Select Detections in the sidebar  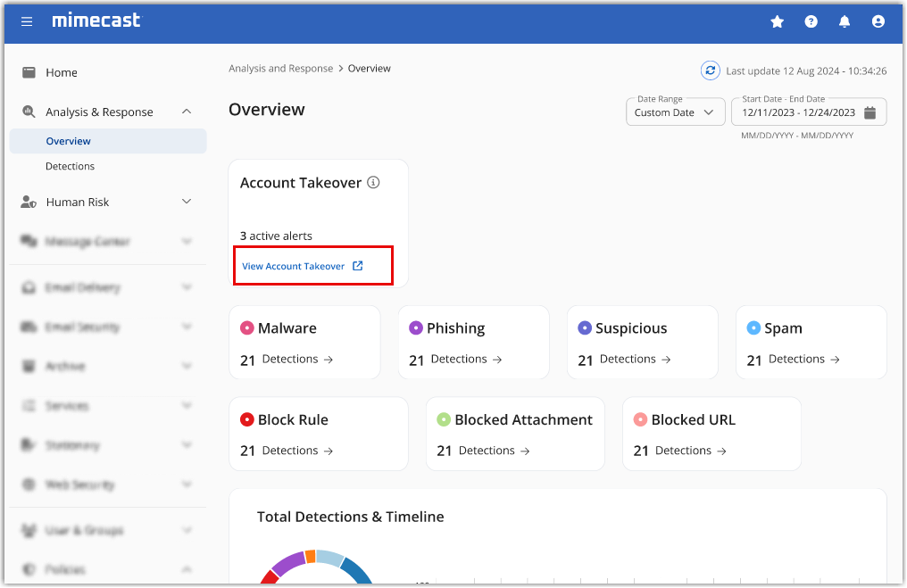[70, 166]
